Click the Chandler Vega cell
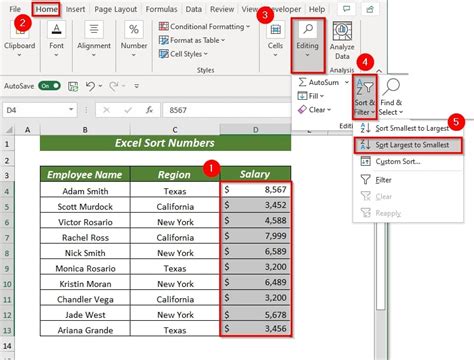 click(x=85, y=299)
